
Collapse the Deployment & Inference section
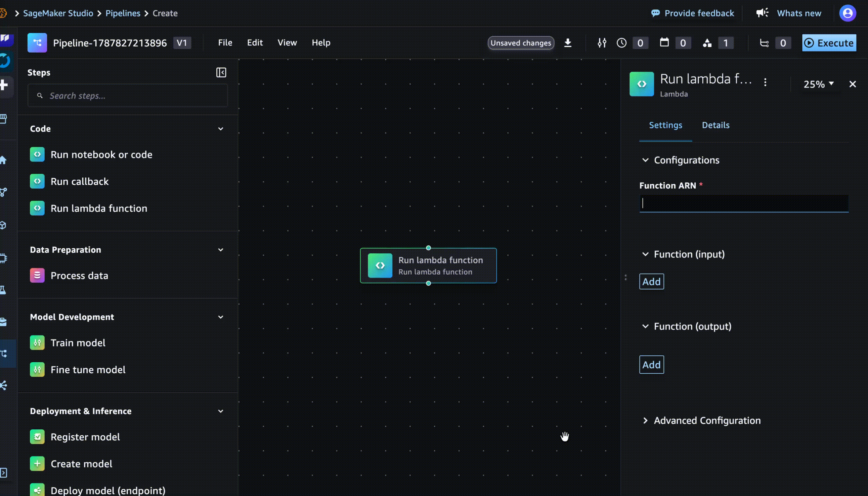coord(221,411)
